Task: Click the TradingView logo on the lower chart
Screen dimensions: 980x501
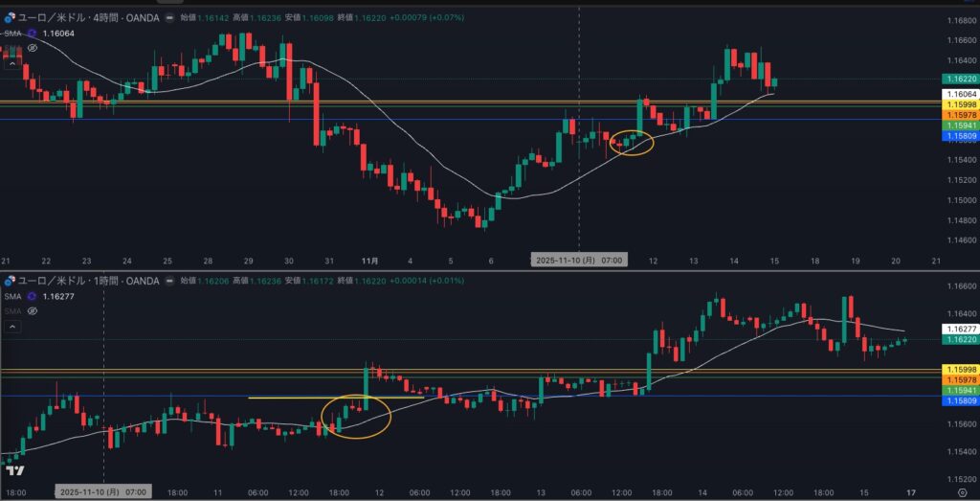Action: 13,470
